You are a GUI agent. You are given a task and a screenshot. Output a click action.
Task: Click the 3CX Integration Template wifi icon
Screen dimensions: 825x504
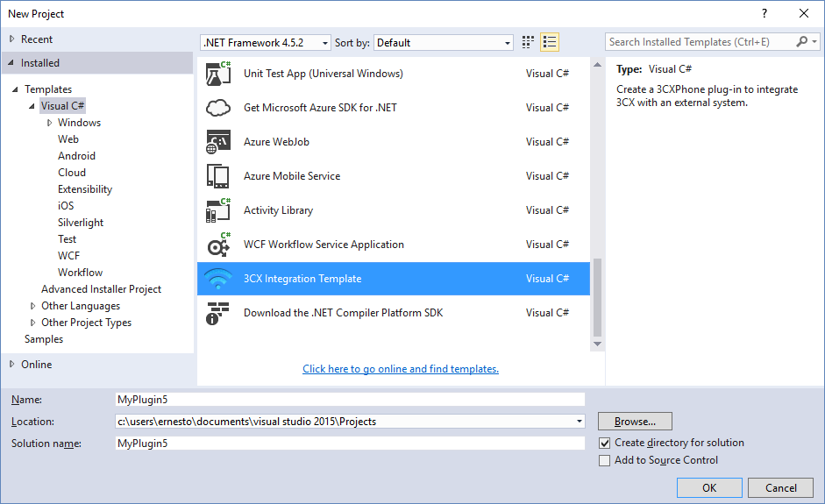(x=218, y=279)
